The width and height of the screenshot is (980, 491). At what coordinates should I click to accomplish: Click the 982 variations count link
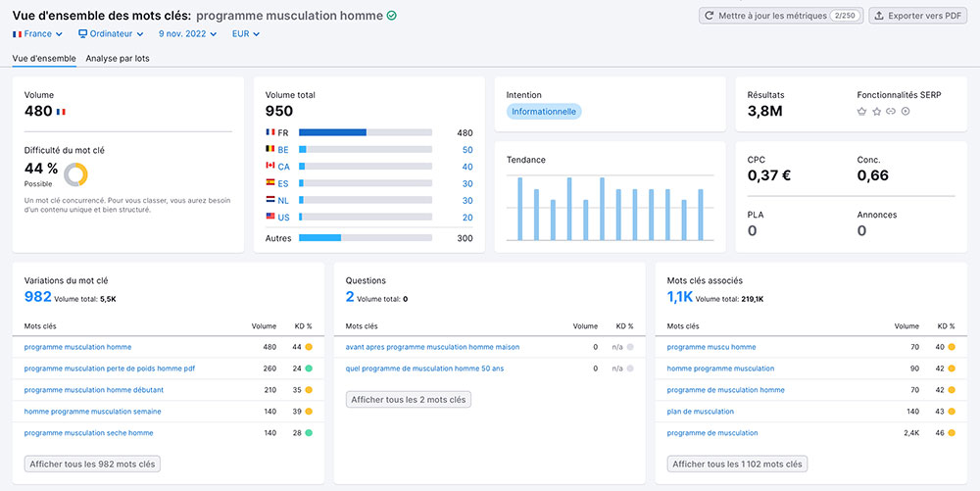coord(37,297)
